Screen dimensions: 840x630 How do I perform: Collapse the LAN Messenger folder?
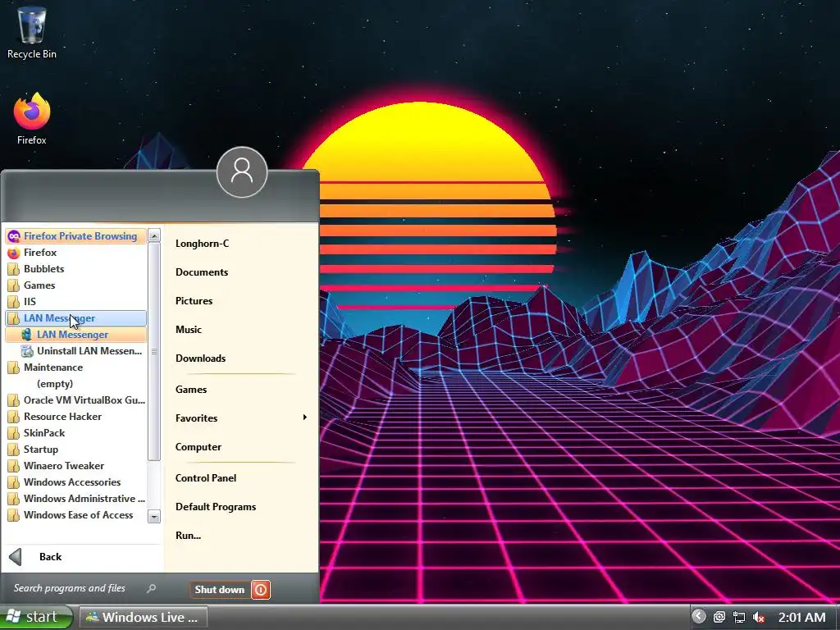tap(75, 318)
